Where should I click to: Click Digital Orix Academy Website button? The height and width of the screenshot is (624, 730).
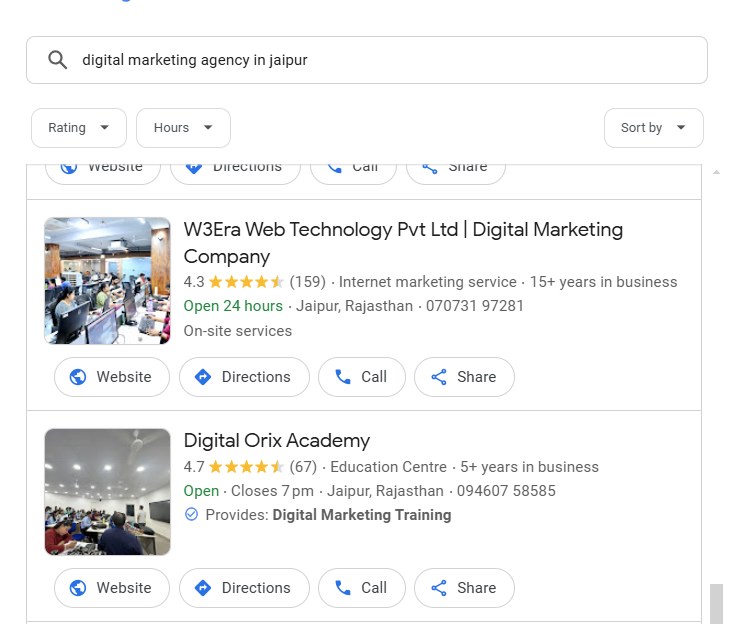(112, 588)
